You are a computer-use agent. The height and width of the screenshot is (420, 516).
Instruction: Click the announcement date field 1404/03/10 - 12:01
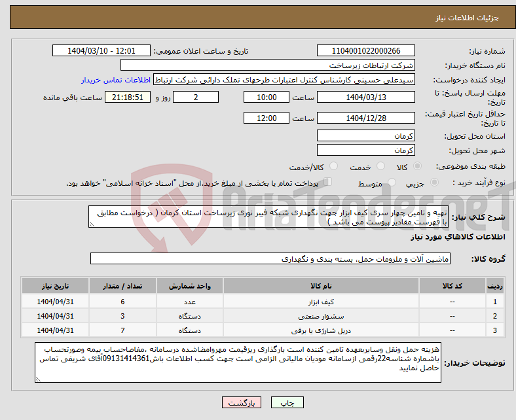click(101, 51)
